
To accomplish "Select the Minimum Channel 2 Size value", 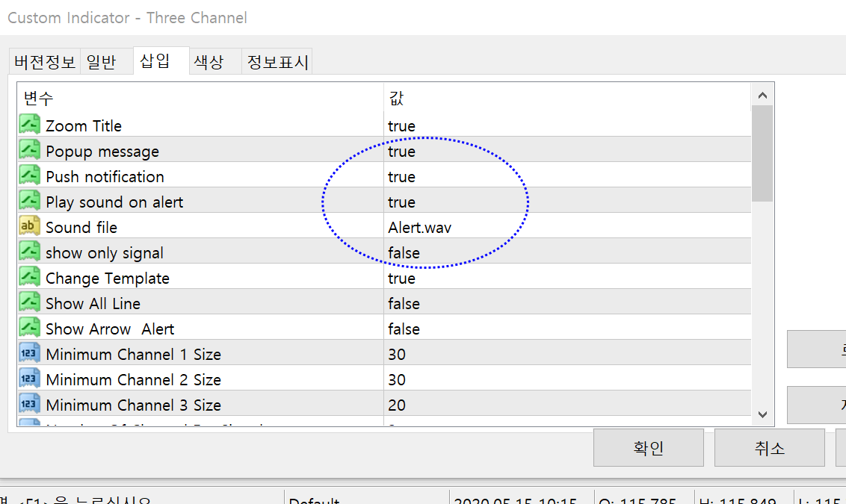I will pos(397,380).
